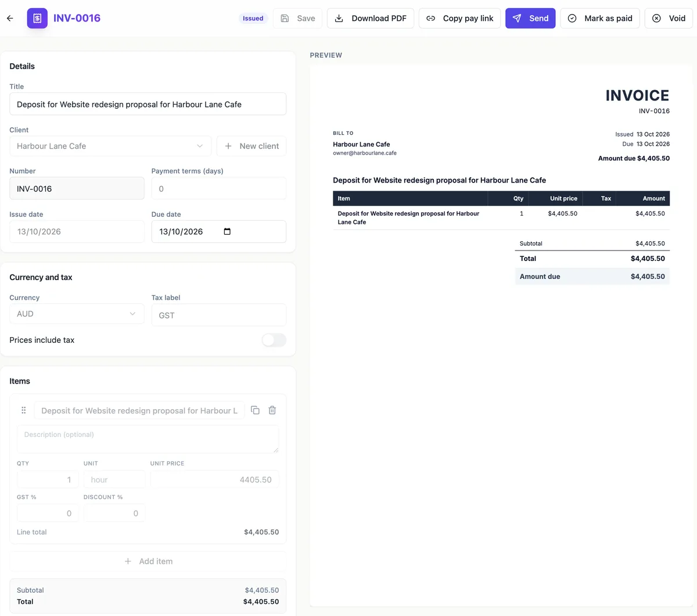This screenshot has width=697, height=616.
Task: Click the Harbour Lane Cafe name under BILL TO
Action: 361,144
